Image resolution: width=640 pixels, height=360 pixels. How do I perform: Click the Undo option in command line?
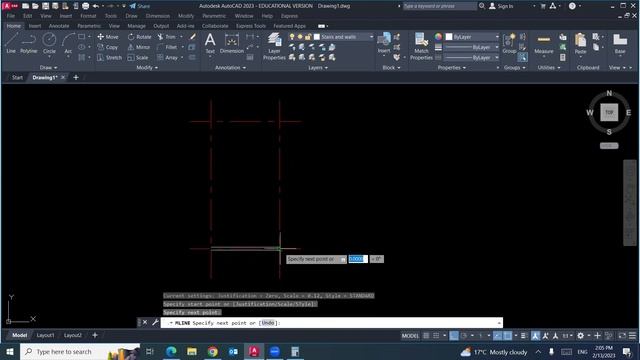[x=268, y=323]
